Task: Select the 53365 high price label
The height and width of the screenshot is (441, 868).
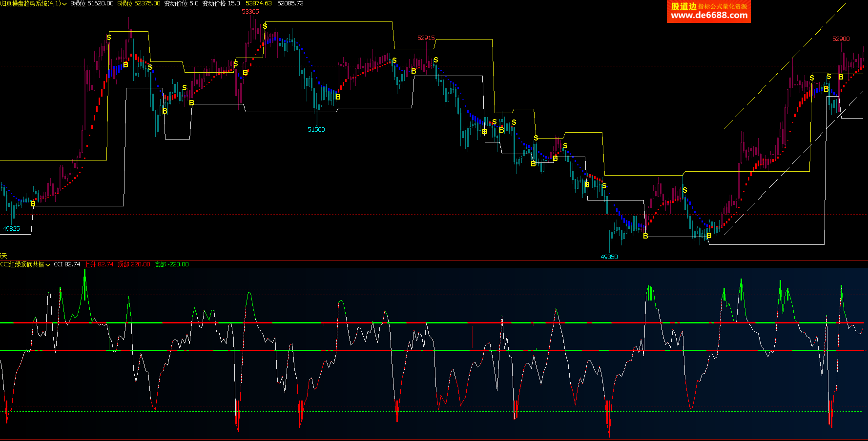Action: tap(250, 12)
